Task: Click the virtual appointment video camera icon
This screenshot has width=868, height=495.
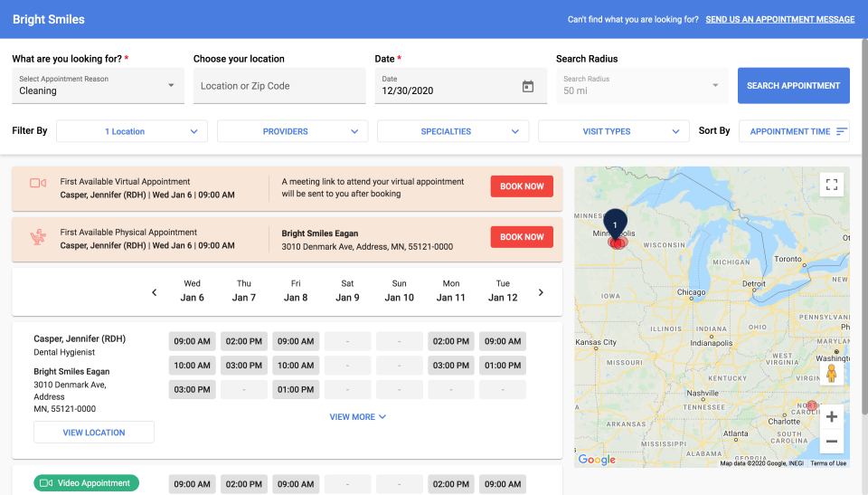Action: coord(38,183)
